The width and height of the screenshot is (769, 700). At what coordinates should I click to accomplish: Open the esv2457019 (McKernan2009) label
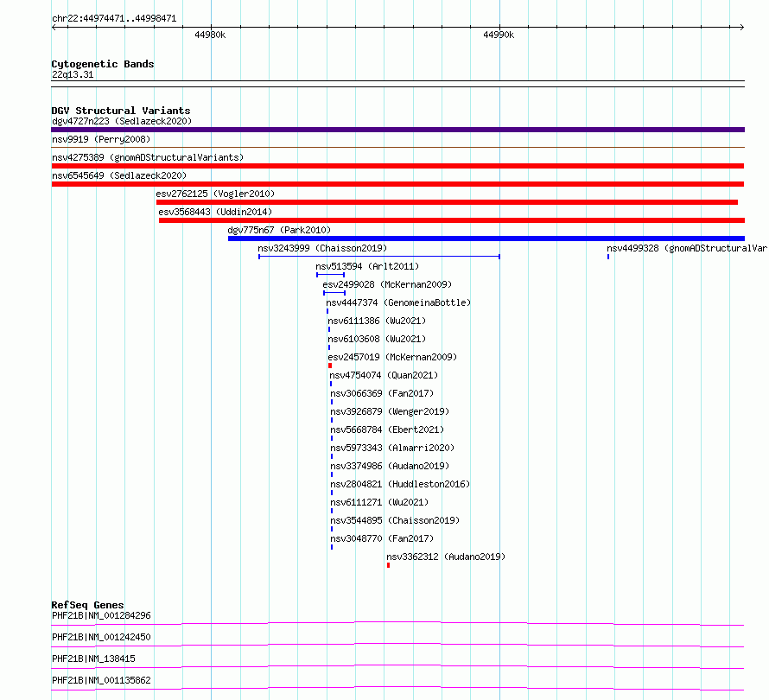click(x=392, y=357)
